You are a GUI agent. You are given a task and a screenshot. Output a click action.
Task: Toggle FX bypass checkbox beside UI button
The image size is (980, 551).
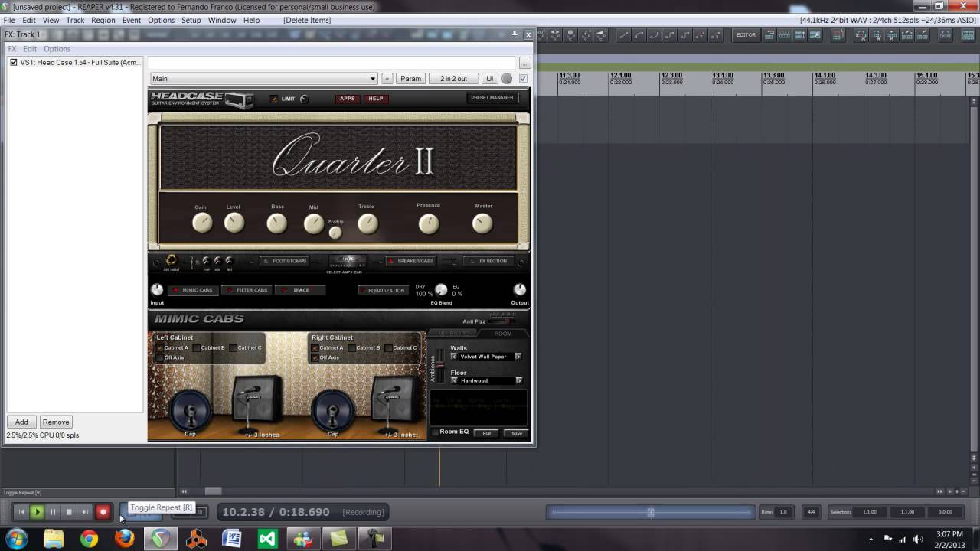524,78
